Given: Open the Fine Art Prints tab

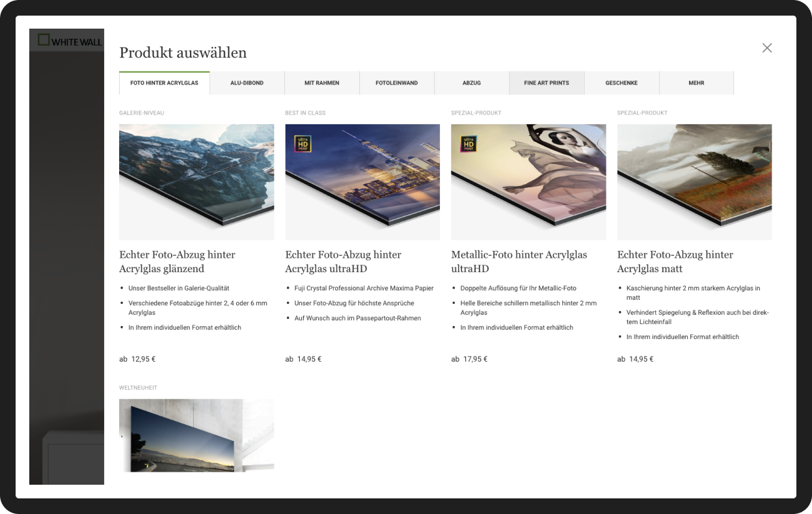Looking at the screenshot, I should (x=547, y=83).
